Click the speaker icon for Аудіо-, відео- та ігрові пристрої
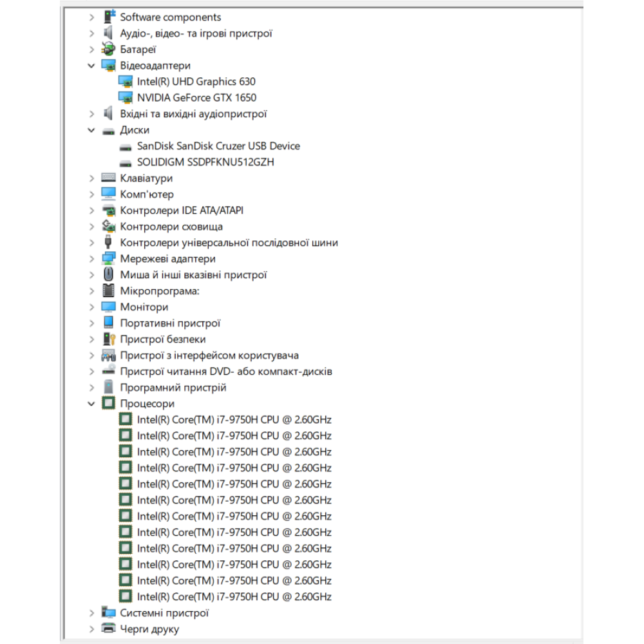Viewport: 644px width, 644px height. [x=109, y=33]
